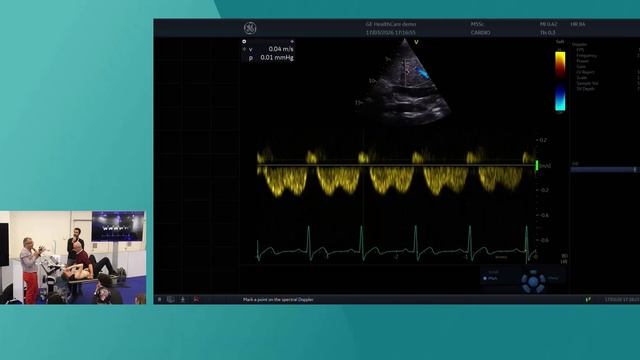This screenshot has height=360, width=640.
Task: Click the MI 0.42 readout
Action: pos(548,24)
